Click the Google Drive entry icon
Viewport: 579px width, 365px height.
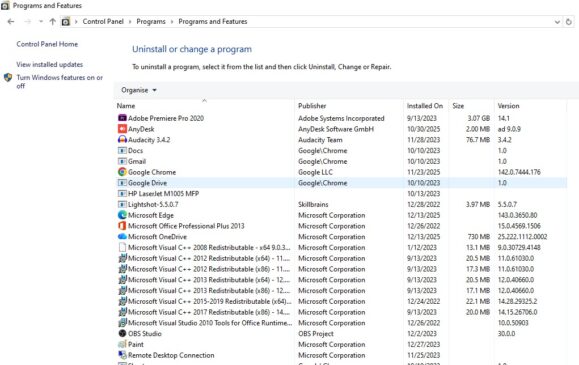click(x=122, y=182)
